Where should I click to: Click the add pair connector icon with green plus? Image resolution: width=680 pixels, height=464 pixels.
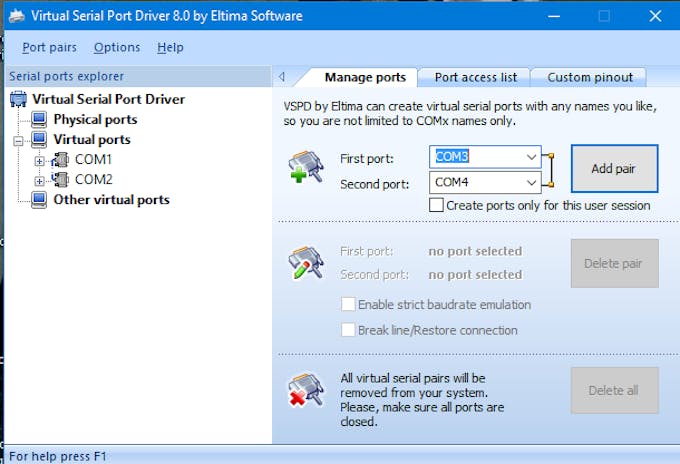tap(306, 167)
